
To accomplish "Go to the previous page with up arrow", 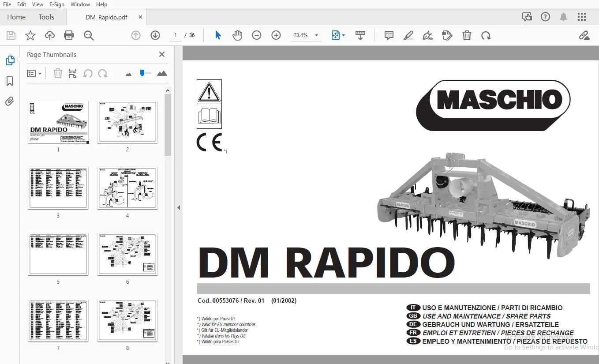I will click(x=136, y=35).
